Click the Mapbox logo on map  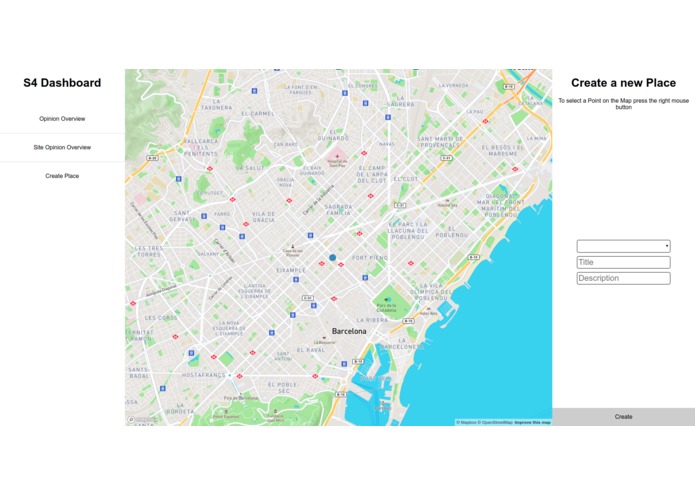tap(143, 420)
